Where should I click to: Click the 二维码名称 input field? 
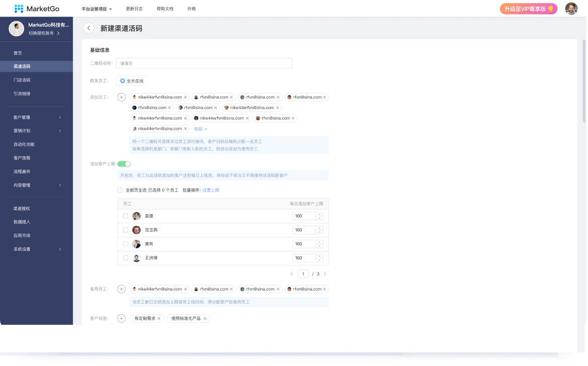[x=204, y=63]
